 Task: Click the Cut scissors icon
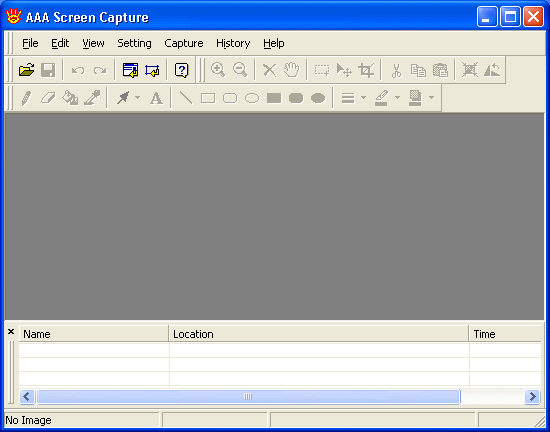[396, 70]
